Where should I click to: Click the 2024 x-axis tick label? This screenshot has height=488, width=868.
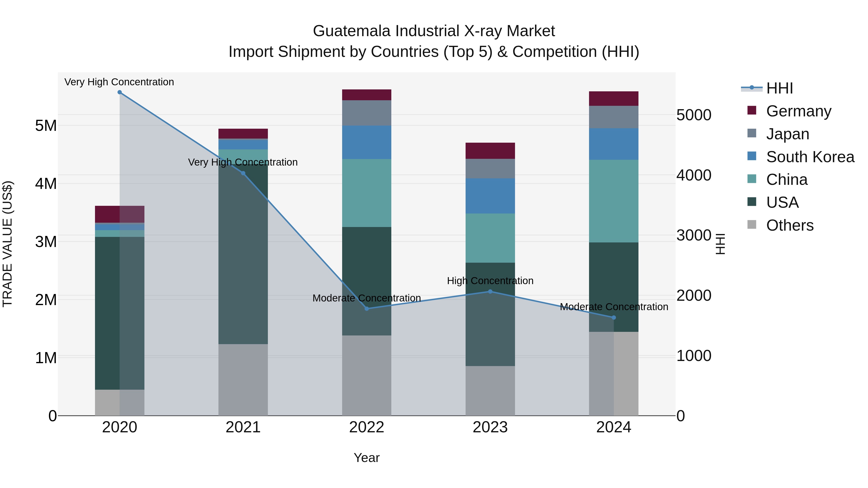point(614,427)
